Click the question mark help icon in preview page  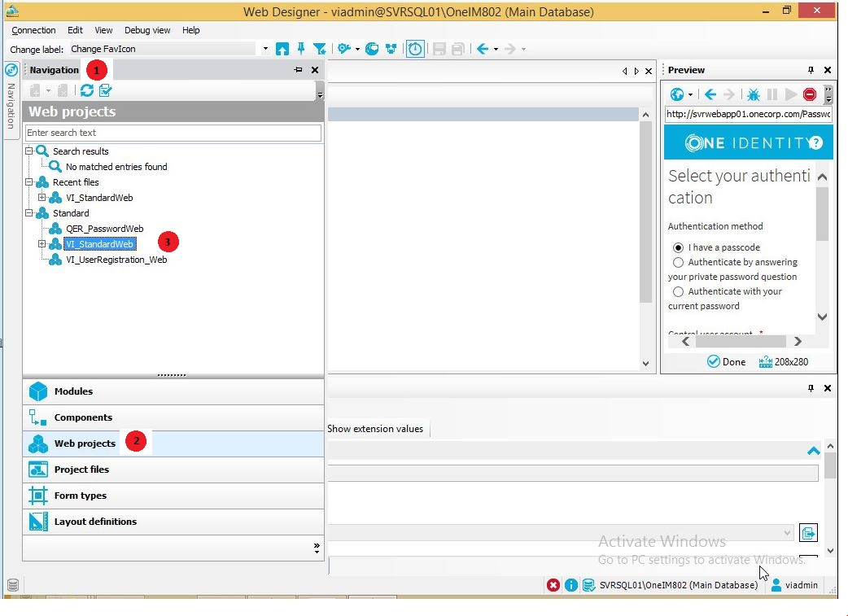point(815,142)
